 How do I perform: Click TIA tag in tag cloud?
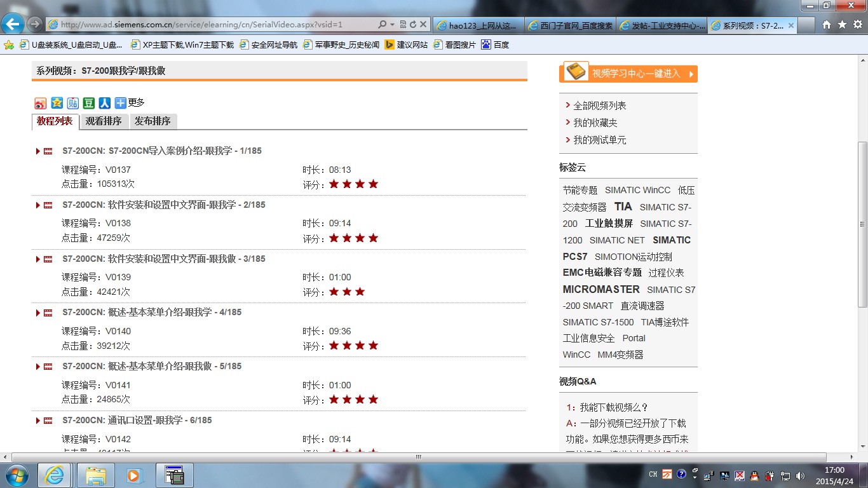(x=623, y=207)
